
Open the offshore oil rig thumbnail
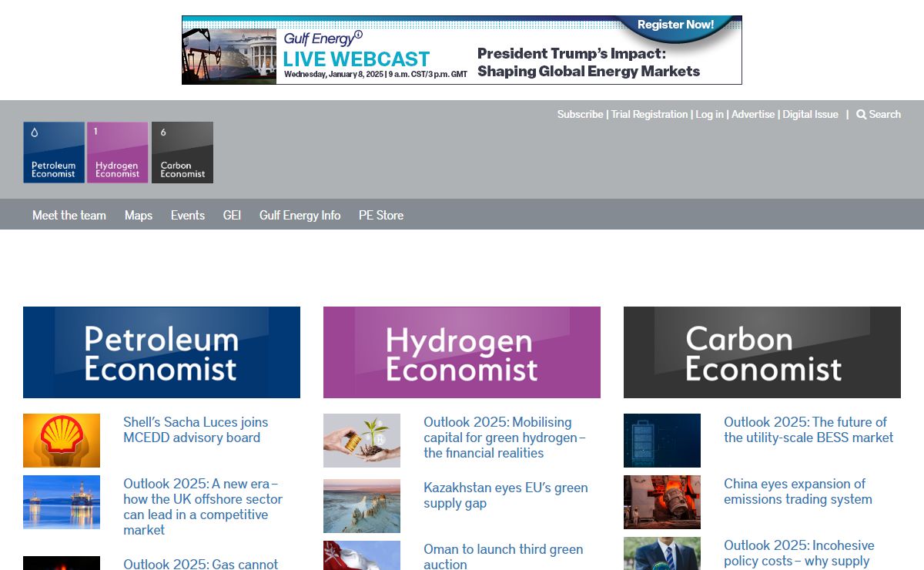[x=62, y=502]
